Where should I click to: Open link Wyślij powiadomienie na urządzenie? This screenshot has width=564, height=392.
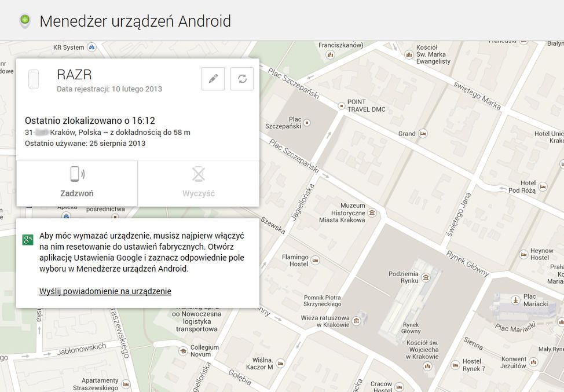click(x=105, y=291)
